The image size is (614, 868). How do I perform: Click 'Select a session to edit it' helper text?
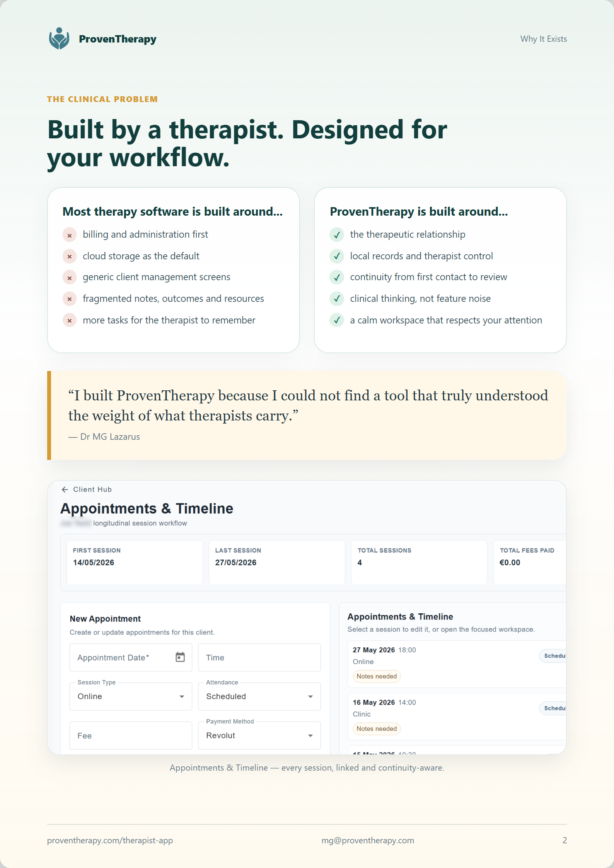coord(441,630)
